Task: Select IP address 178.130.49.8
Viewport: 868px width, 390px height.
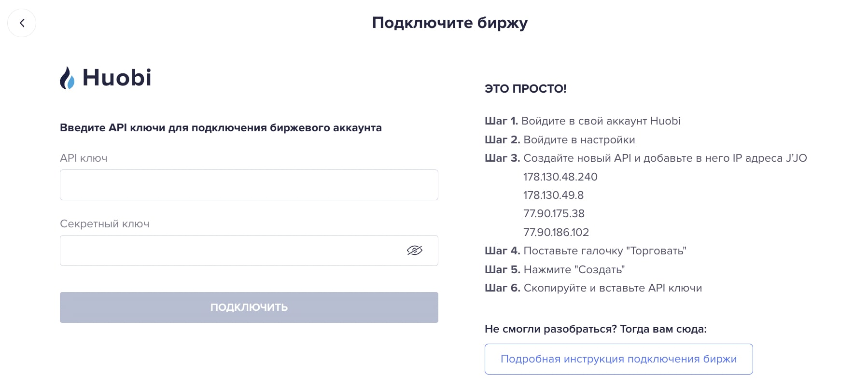Action: tap(554, 195)
